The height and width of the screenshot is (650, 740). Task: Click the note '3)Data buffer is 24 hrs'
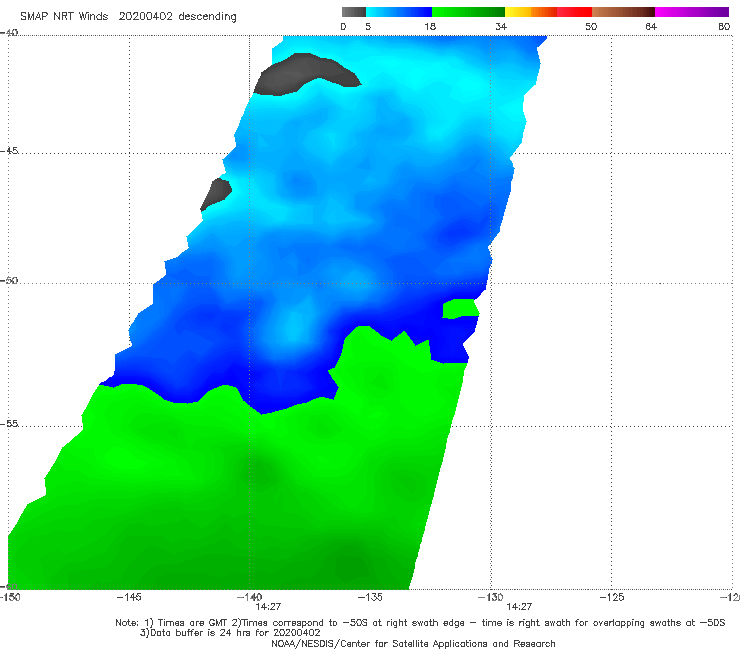click(x=230, y=633)
